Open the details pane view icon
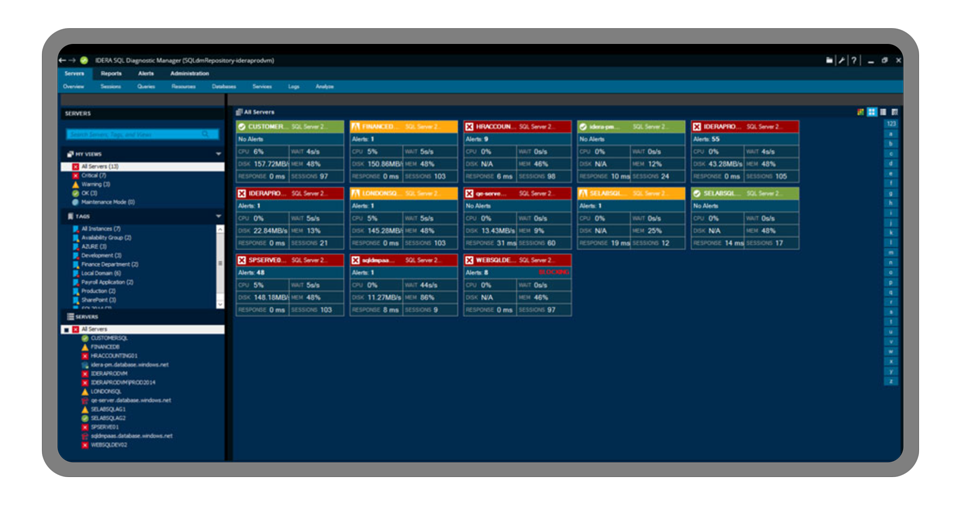The height and width of the screenshot is (510, 960). click(x=894, y=112)
